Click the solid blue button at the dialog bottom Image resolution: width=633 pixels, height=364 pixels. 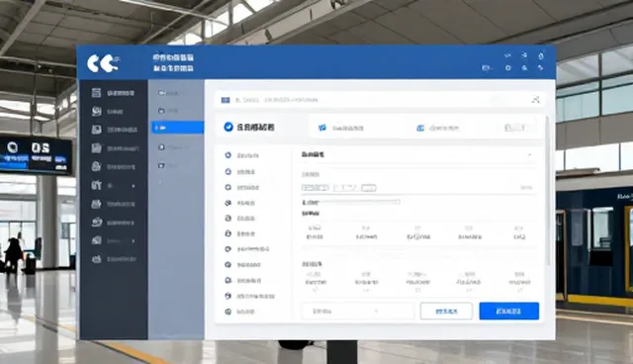coord(508,312)
